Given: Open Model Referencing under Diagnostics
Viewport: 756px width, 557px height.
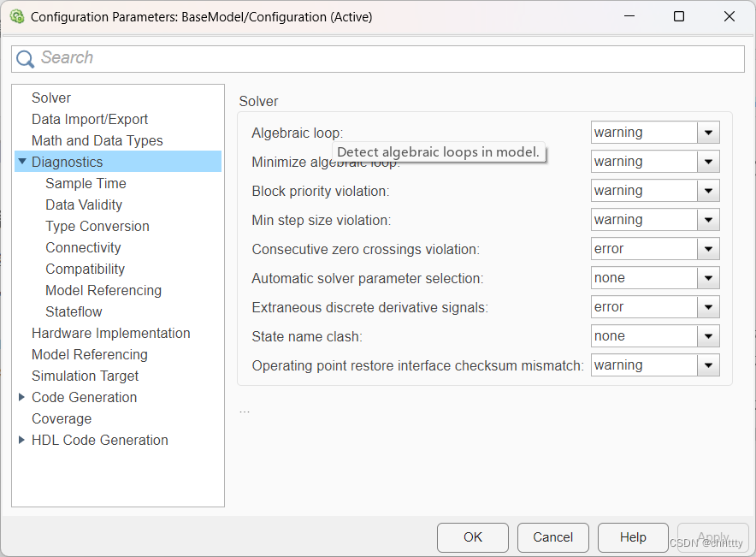Looking at the screenshot, I should pyautogui.click(x=103, y=290).
